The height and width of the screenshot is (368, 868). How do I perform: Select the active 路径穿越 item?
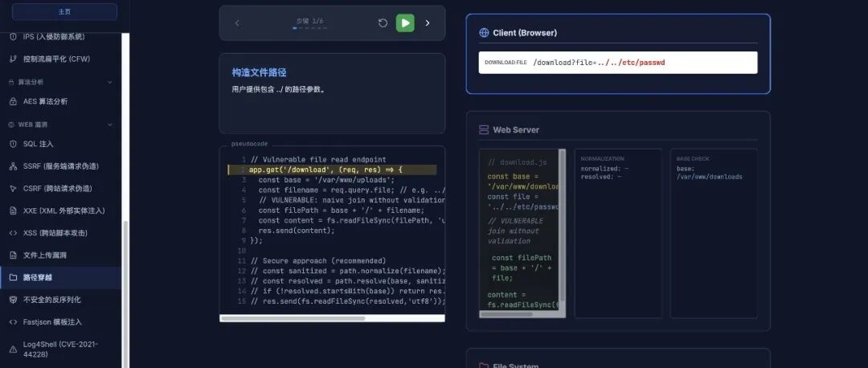coord(61,277)
